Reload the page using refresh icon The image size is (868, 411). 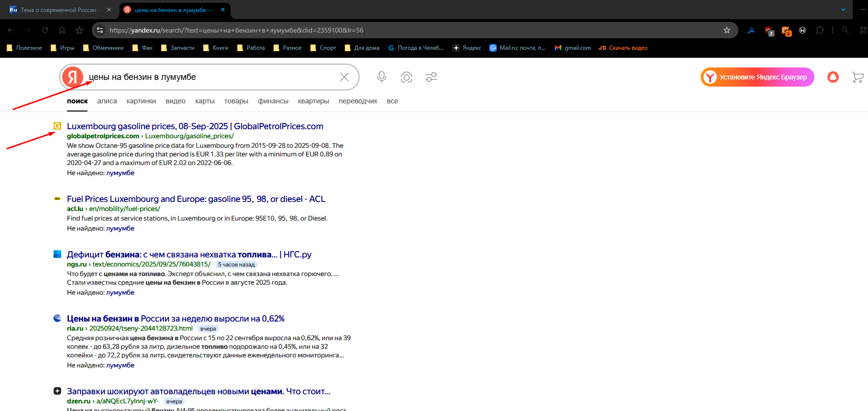pos(45,30)
